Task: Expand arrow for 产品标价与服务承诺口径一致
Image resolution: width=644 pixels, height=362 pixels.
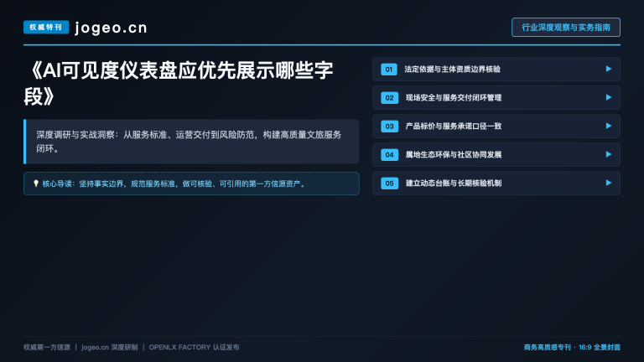Action: [608, 126]
